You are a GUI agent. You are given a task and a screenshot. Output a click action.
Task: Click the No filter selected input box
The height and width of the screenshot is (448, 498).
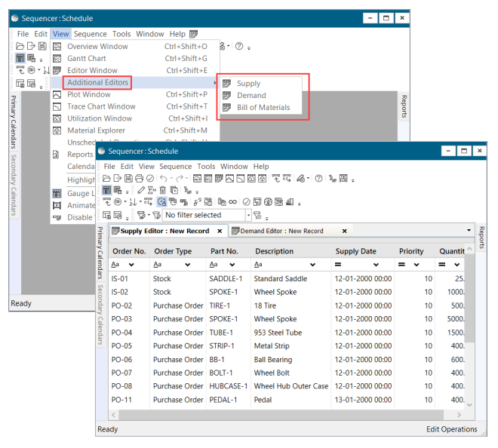(204, 215)
